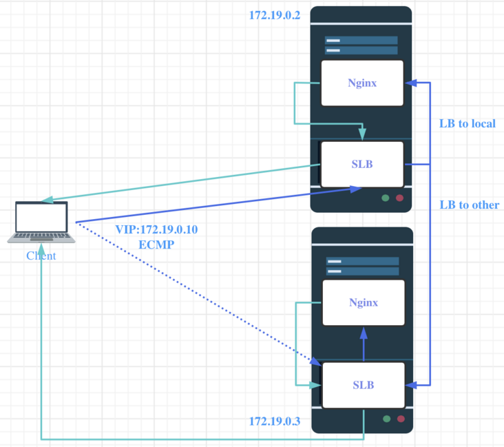
Task: Select the lower server's second drive bar
Action: [x=363, y=271]
